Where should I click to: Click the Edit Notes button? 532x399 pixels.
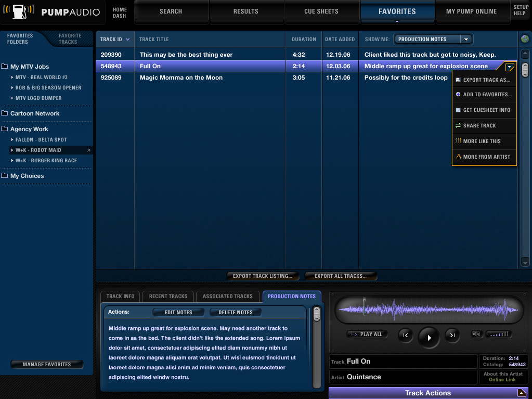[x=178, y=312]
